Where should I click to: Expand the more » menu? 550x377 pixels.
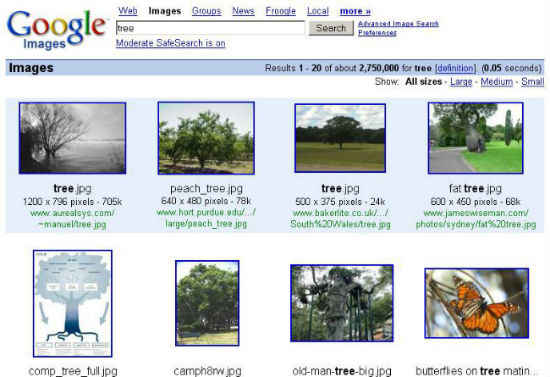pos(355,11)
